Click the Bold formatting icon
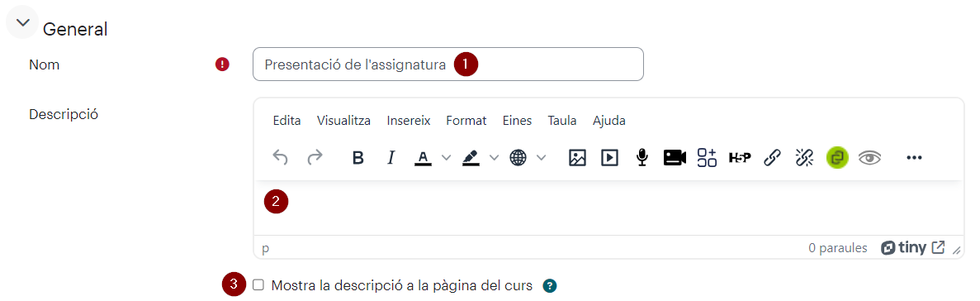 [x=358, y=158]
